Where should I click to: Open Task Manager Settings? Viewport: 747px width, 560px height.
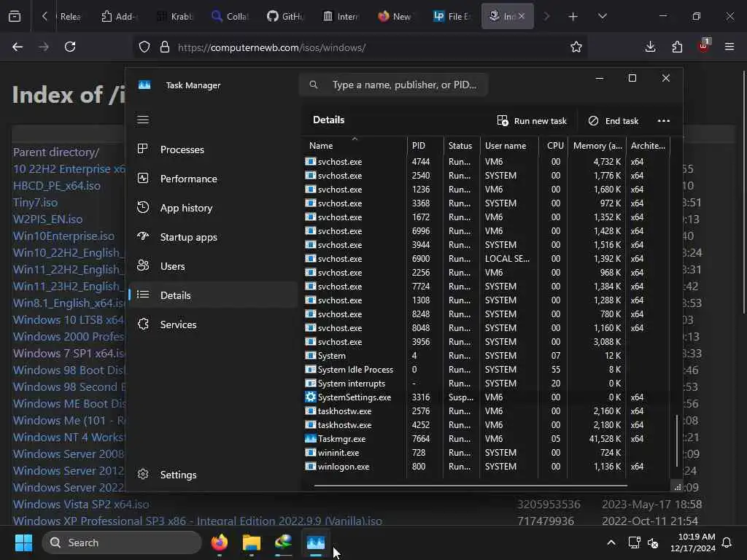click(x=213, y=474)
